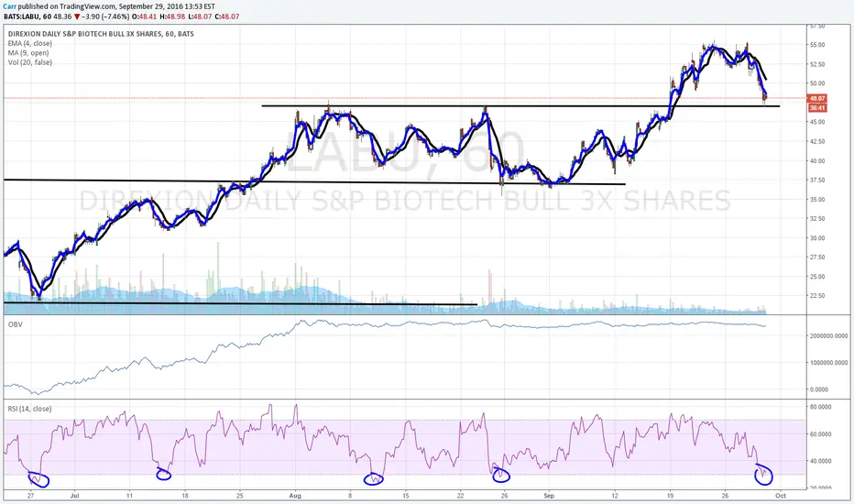Open the 'Carr' author link
Image resolution: width=854 pixels, height=504 pixels.
(x=10, y=6)
